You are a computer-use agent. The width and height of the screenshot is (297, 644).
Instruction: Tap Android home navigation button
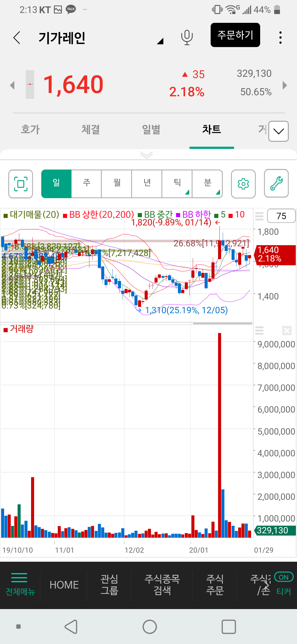click(150, 627)
